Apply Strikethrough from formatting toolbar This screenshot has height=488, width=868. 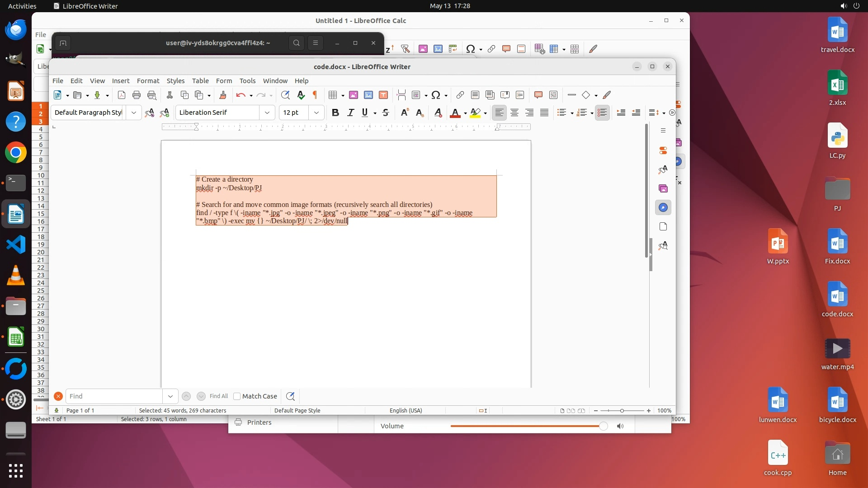[386, 113]
